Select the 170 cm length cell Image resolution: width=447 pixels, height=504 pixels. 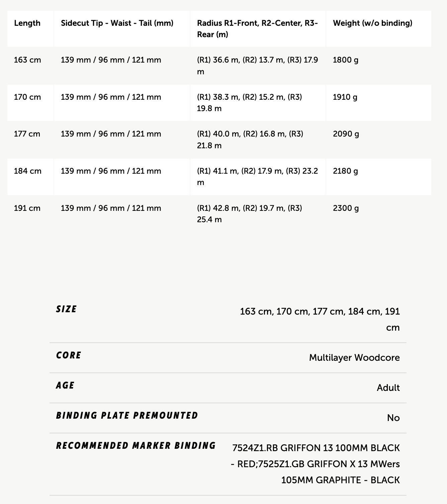[x=27, y=97]
